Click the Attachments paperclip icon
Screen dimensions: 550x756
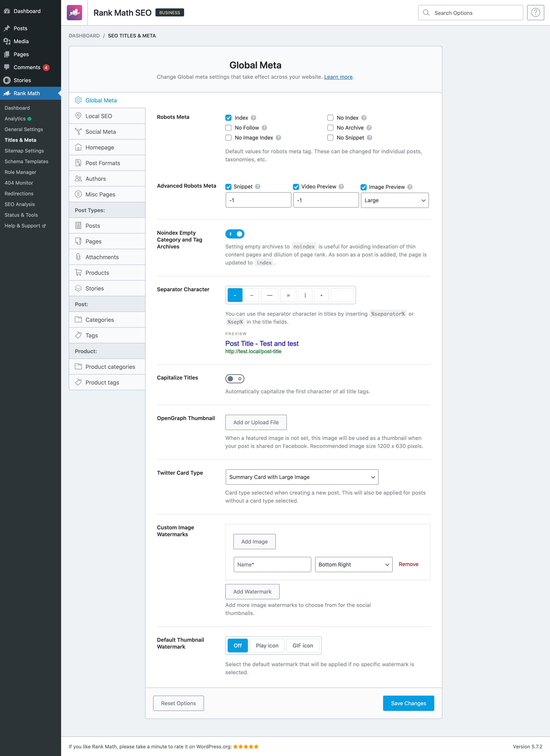click(x=78, y=257)
